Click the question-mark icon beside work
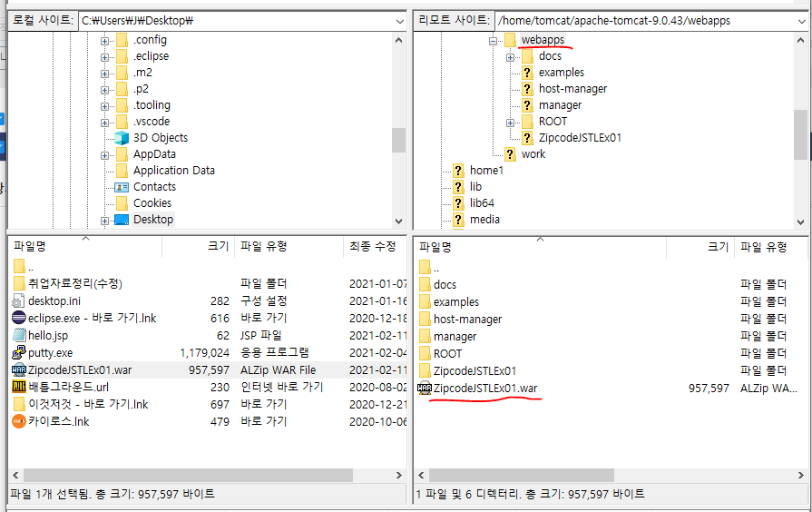The image size is (812, 512). 510,154
